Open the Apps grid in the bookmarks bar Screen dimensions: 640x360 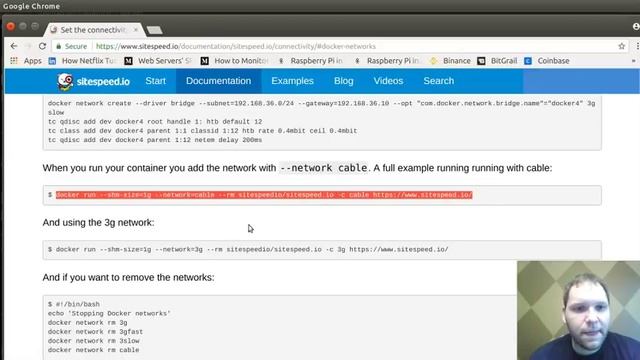pos(26,61)
